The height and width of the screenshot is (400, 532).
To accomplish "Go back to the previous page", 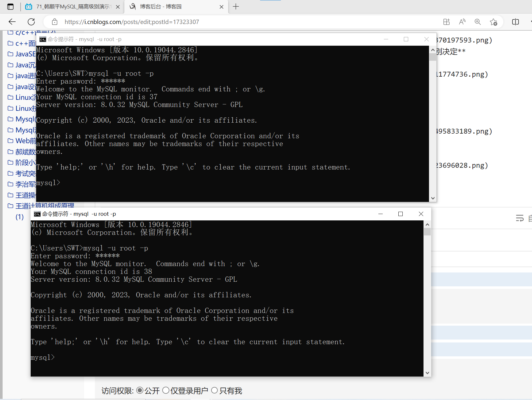I will (12, 22).
